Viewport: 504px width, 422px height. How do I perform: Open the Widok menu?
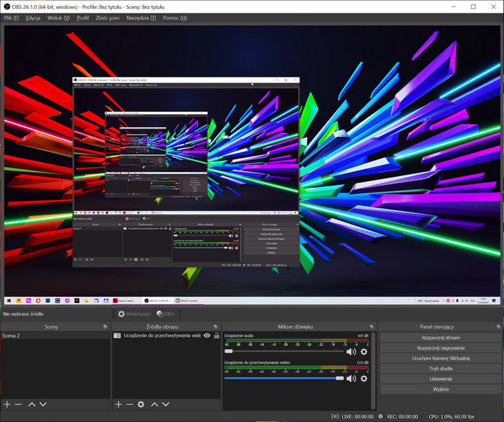(59, 18)
